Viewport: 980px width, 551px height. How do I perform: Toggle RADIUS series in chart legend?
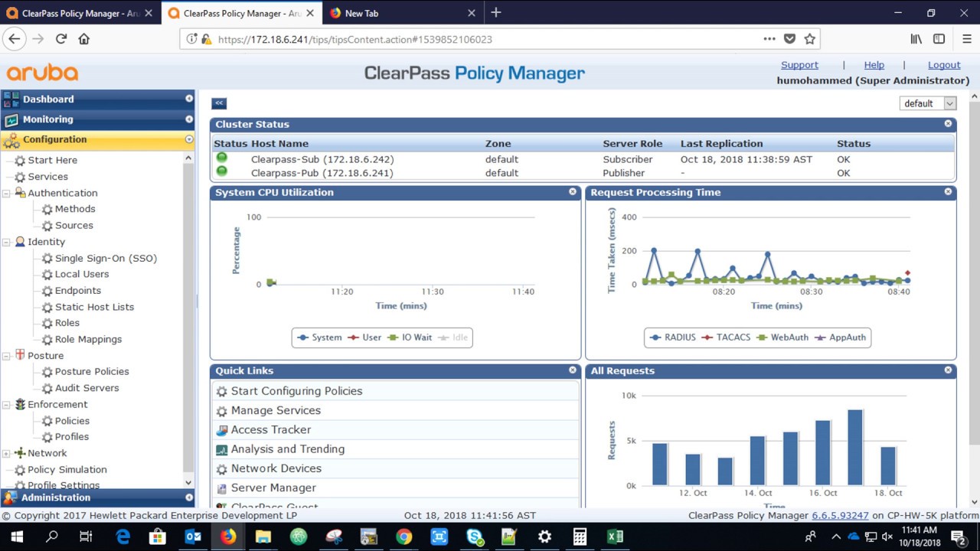(673, 337)
